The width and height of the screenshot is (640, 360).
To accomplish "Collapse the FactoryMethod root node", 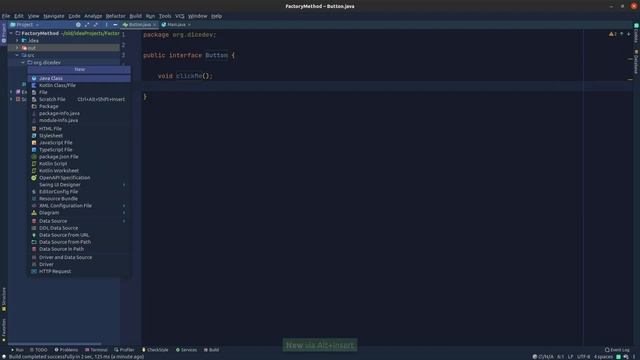I will pyautogui.click(x=11, y=33).
